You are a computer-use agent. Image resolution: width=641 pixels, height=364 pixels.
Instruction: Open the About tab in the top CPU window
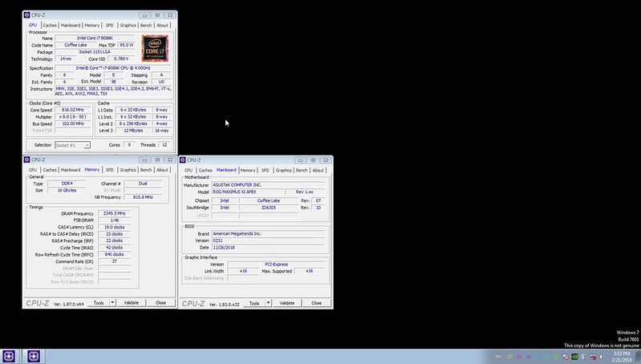(162, 26)
